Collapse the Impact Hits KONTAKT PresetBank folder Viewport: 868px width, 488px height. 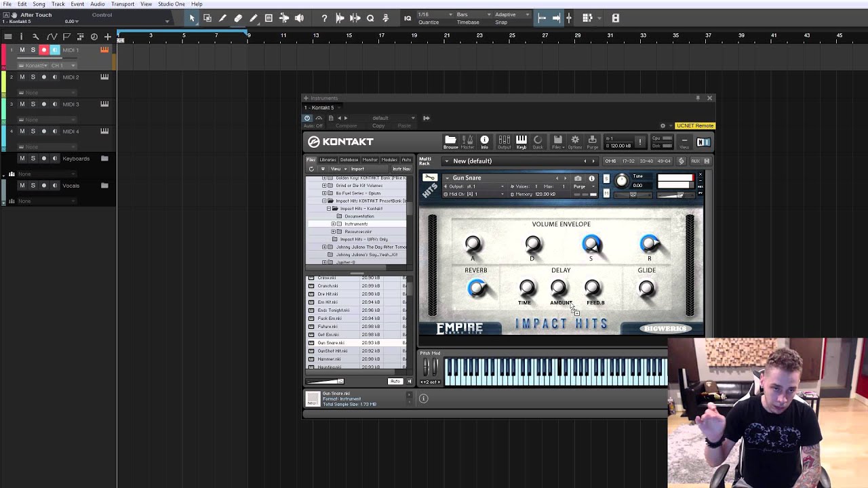(324, 201)
